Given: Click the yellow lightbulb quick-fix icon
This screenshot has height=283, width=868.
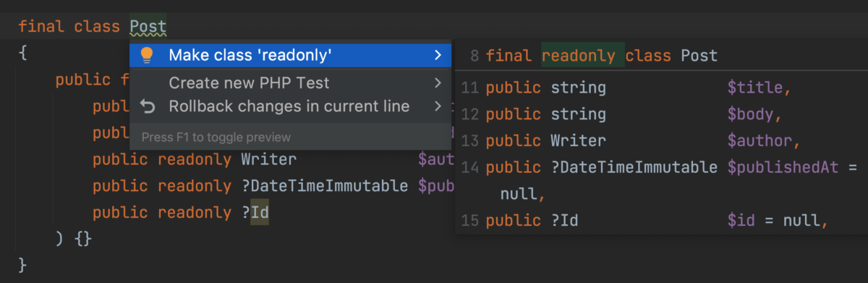Looking at the screenshot, I should point(147,54).
